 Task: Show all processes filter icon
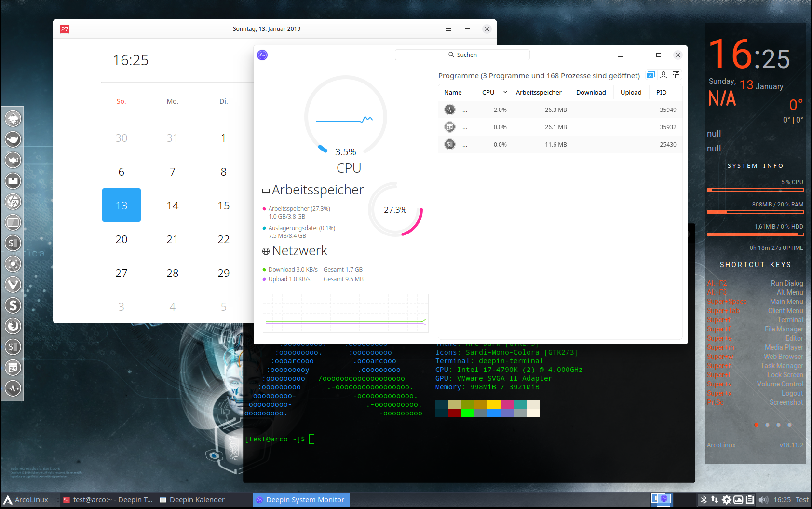(x=676, y=75)
